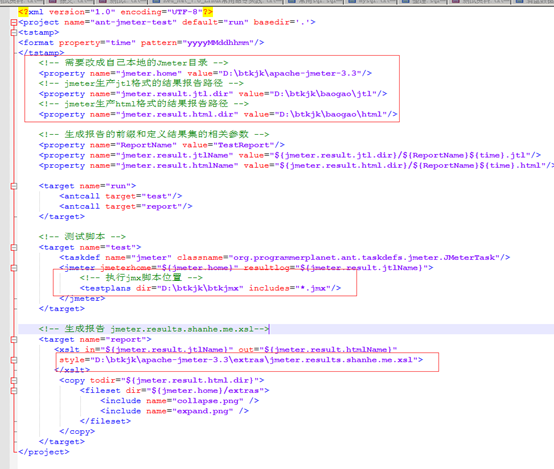Click the closing </project> tag

point(44,452)
